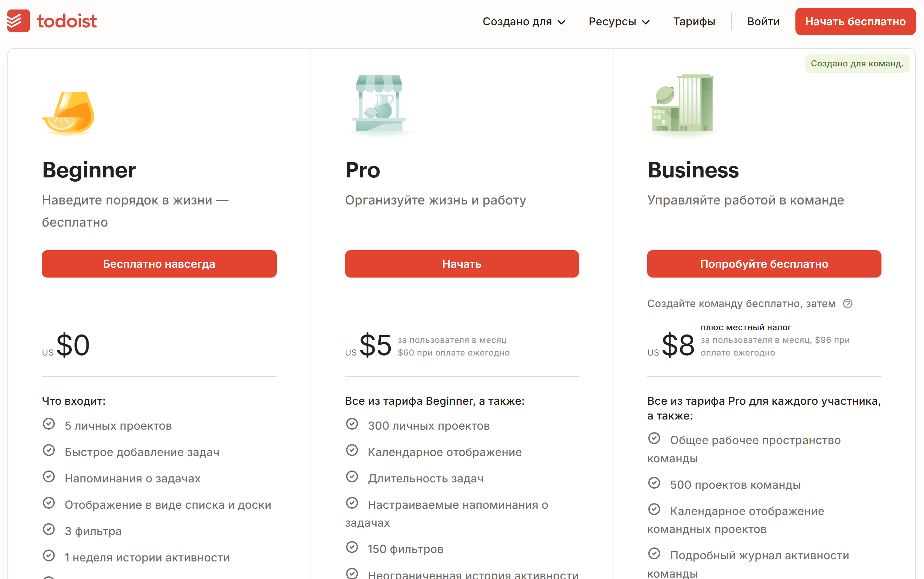The width and height of the screenshot is (924, 579).
Task: Open the "Ресурсы" dropdown
Action: pyautogui.click(x=613, y=21)
